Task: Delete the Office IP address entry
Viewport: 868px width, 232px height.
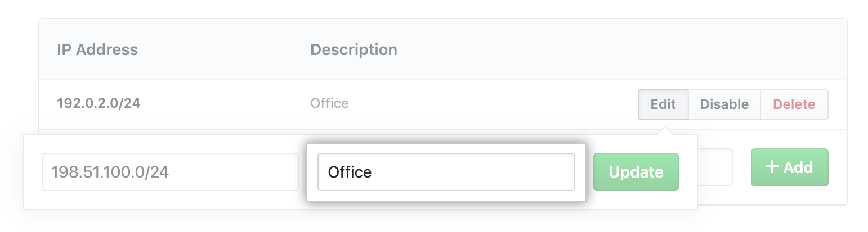Action: click(x=794, y=104)
